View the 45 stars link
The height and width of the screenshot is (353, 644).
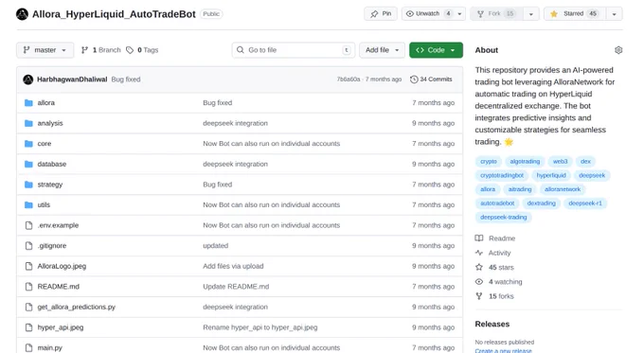(x=495, y=267)
